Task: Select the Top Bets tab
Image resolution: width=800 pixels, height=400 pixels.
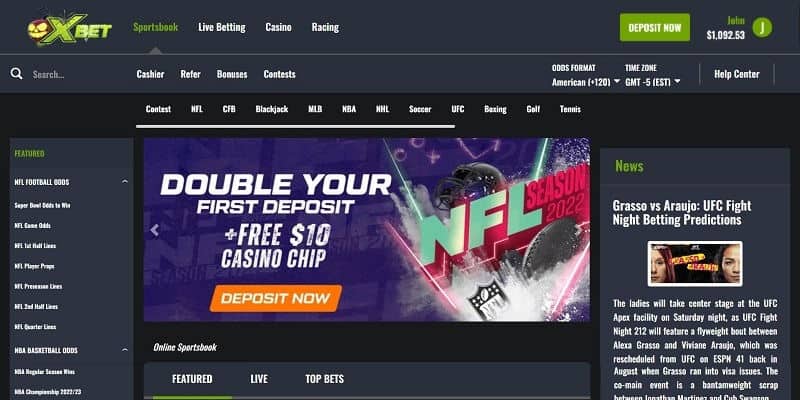Action: click(x=324, y=379)
